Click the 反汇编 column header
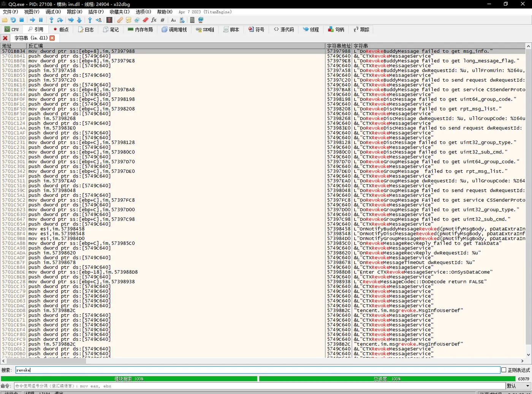 (x=176, y=46)
